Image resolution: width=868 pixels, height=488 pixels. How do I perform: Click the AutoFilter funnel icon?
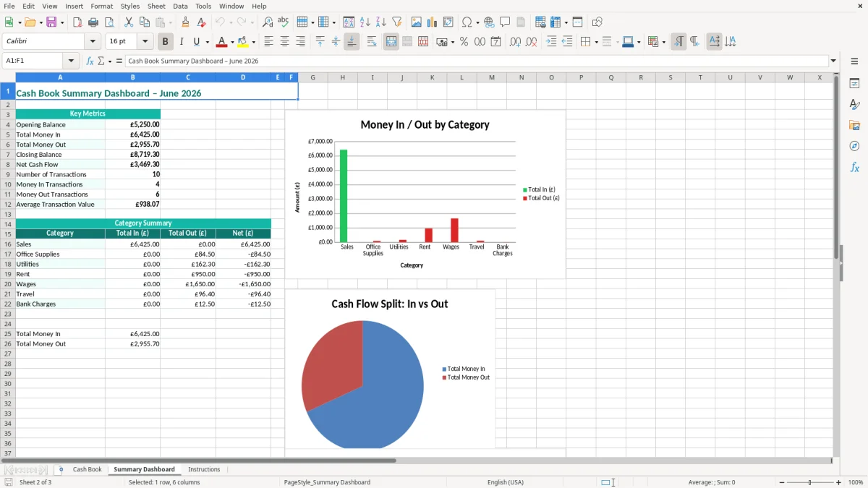coord(396,22)
